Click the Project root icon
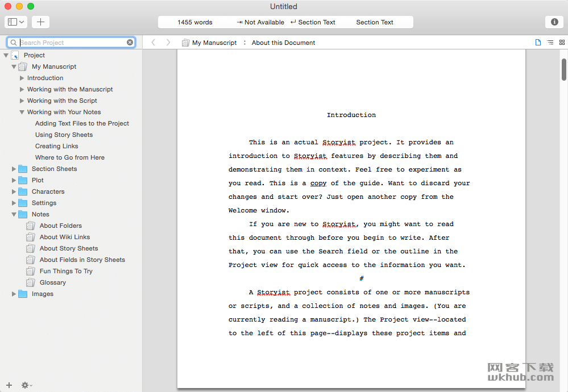 (15, 55)
